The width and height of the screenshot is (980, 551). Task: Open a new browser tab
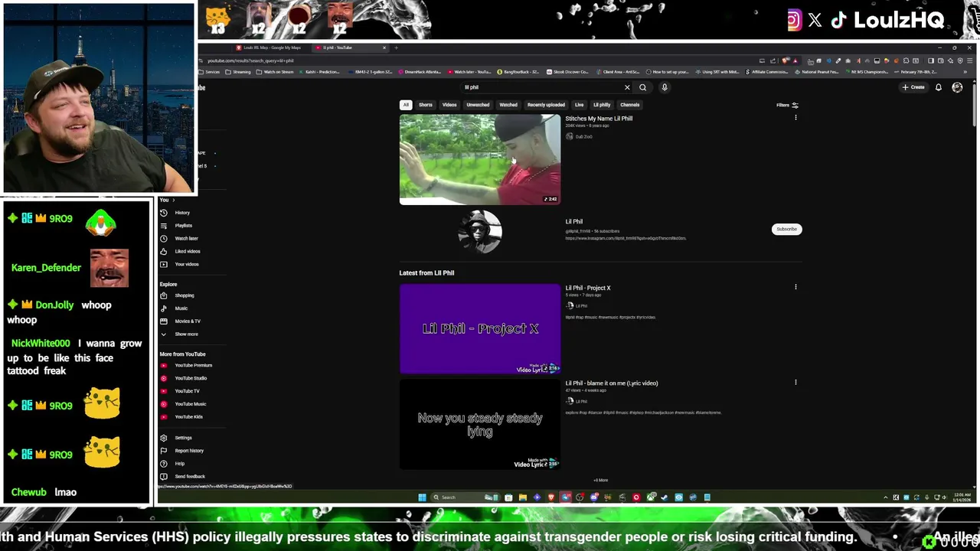(396, 47)
